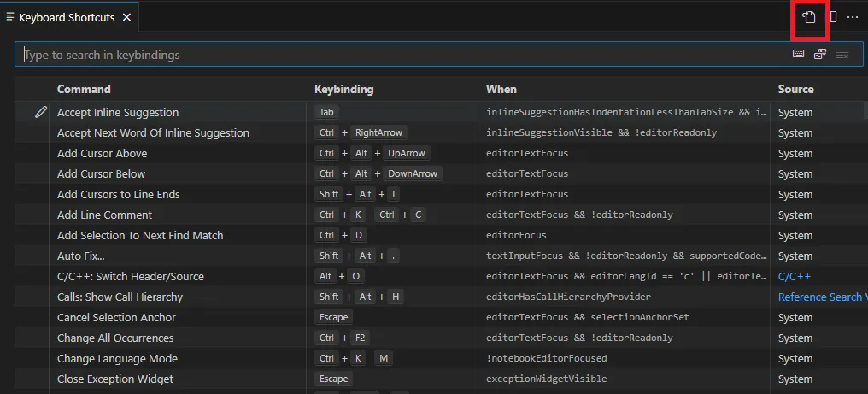This screenshot has width=868, height=394.
Task: Toggle Sort by Precedence icon in search
Action: (x=820, y=55)
